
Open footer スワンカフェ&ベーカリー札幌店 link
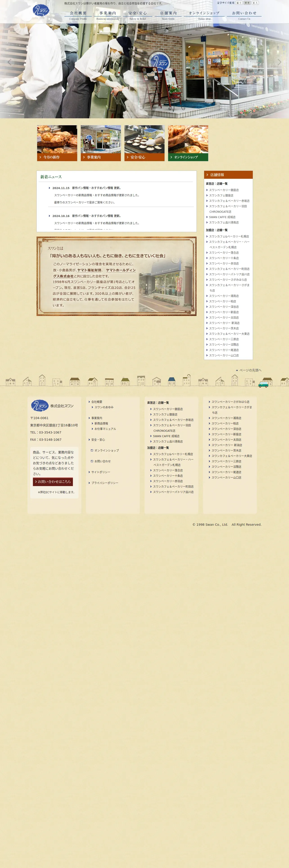[173, 454]
